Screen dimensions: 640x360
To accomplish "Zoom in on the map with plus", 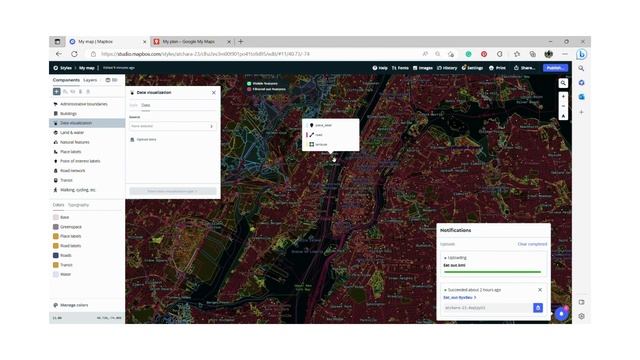I will point(563,97).
